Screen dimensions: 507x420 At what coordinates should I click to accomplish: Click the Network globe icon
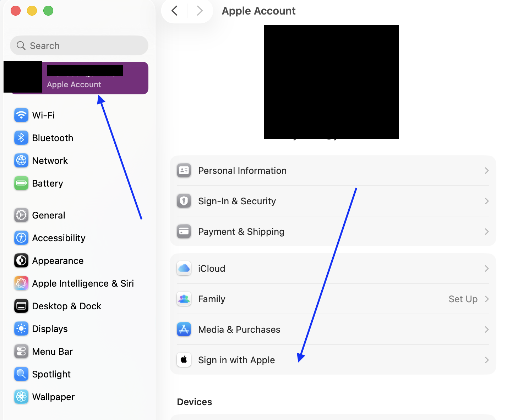pos(21,161)
